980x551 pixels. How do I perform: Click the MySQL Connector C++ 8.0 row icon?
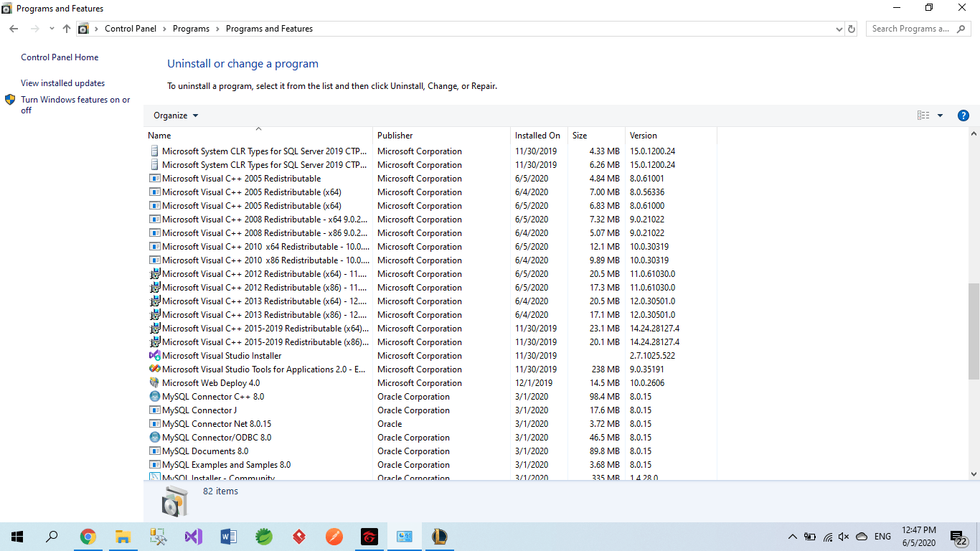click(x=154, y=397)
